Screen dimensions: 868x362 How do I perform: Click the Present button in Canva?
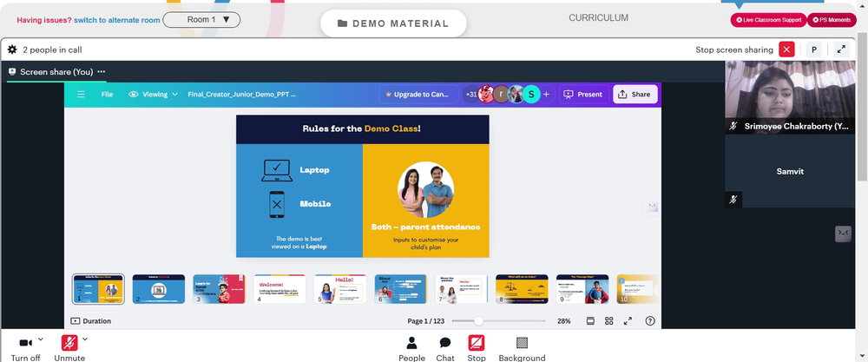584,94
